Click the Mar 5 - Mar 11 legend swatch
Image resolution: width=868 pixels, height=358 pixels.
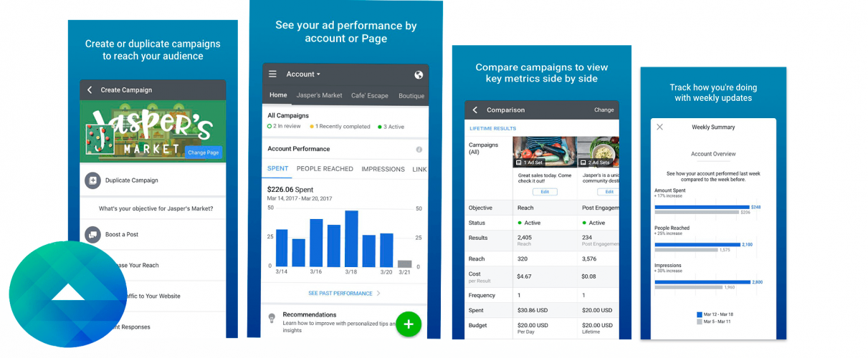tap(700, 322)
